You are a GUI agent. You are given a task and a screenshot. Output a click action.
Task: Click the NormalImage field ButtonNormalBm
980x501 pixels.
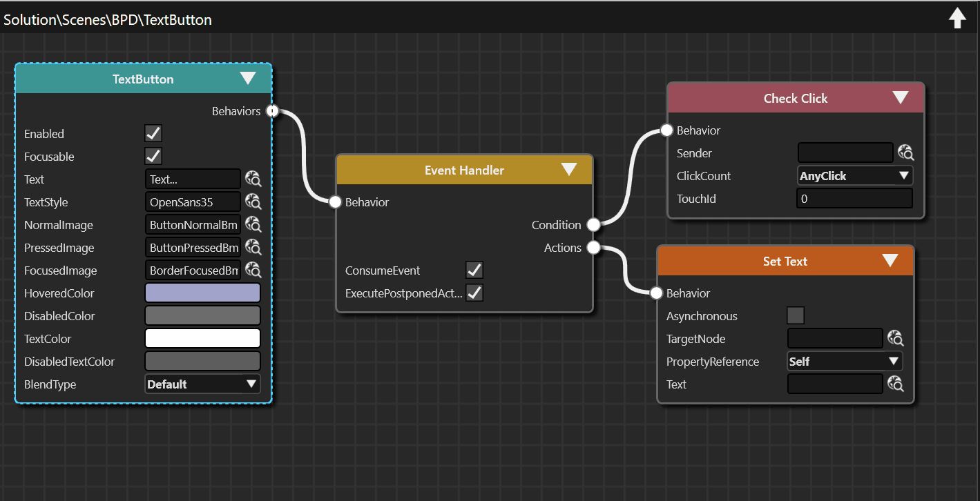(193, 225)
